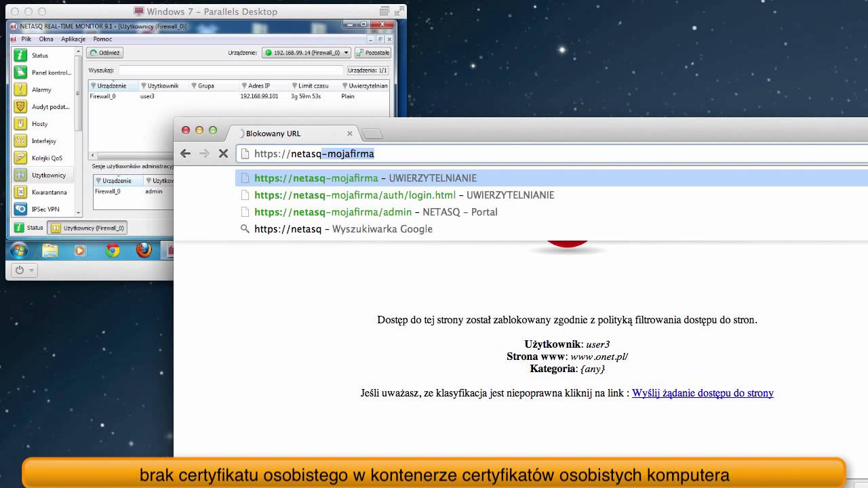
Task: Click Uwierzytelnianie column header
Action: click(x=365, y=86)
